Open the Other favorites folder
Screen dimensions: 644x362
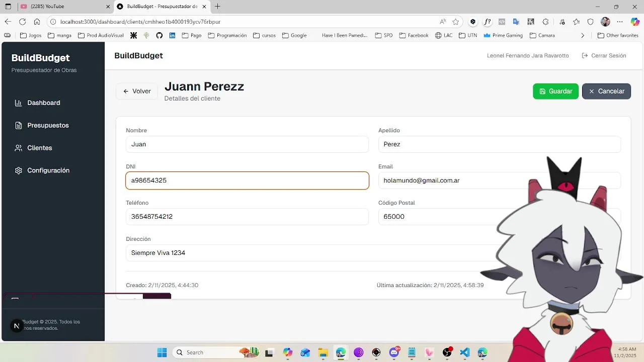coord(618,36)
